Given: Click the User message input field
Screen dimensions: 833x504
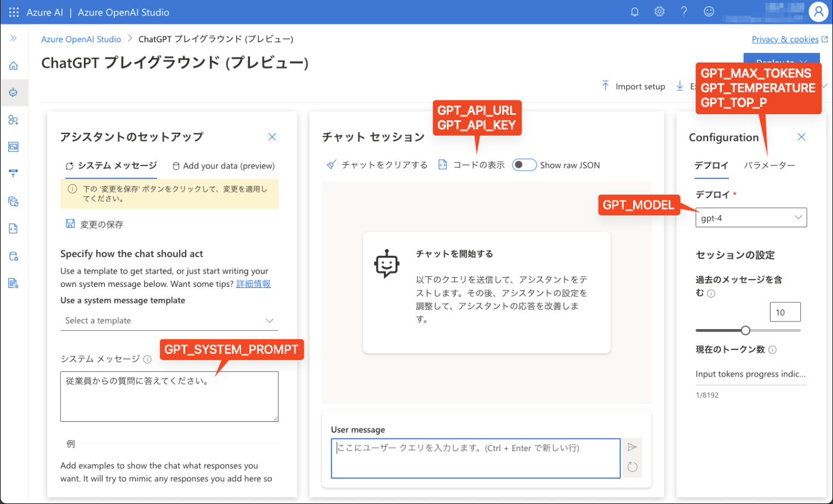Looking at the screenshot, I should pyautogui.click(x=476, y=458).
